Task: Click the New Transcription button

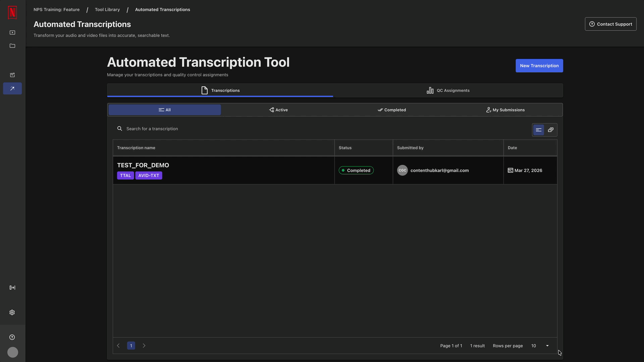Action: [x=539, y=66]
